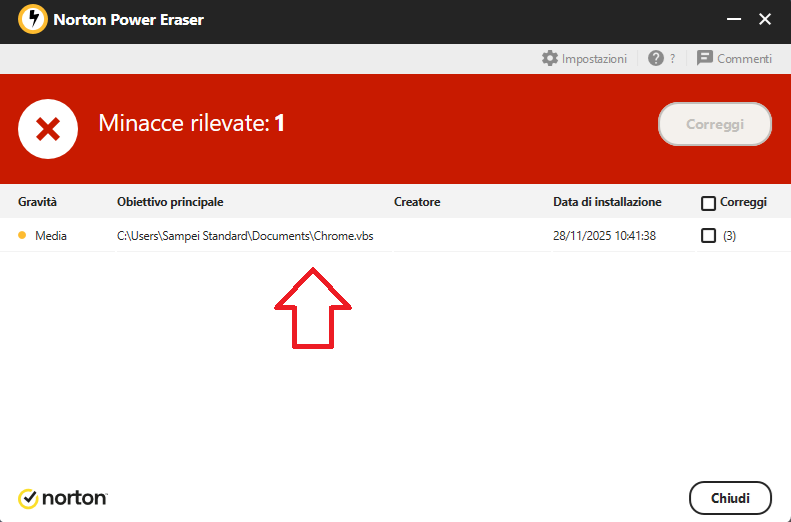Open the Commenti link

coord(734,59)
